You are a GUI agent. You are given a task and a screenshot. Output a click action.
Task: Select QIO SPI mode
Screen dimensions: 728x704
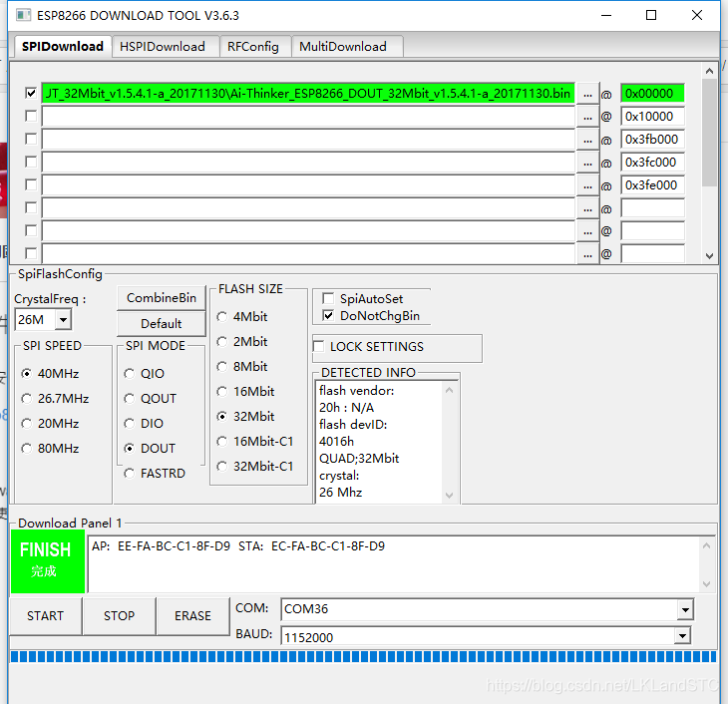(x=130, y=373)
